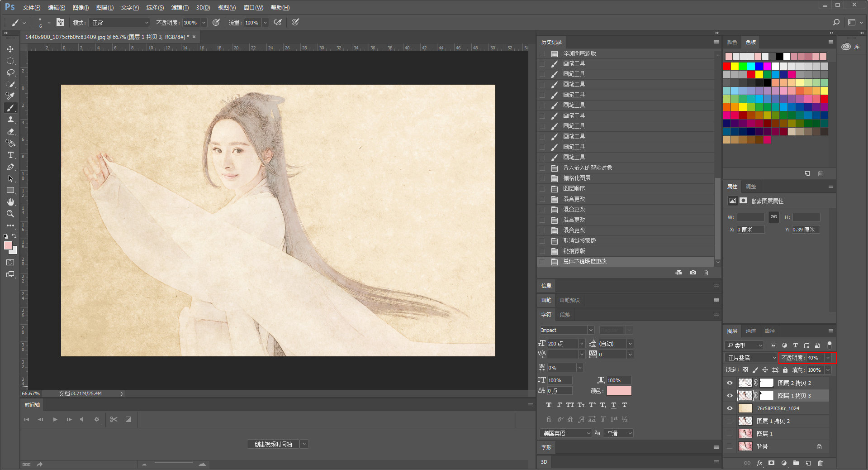Open the 滤镜(T) menu
Image resolution: width=868 pixels, height=470 pixels.
click(x=180, y=8)
